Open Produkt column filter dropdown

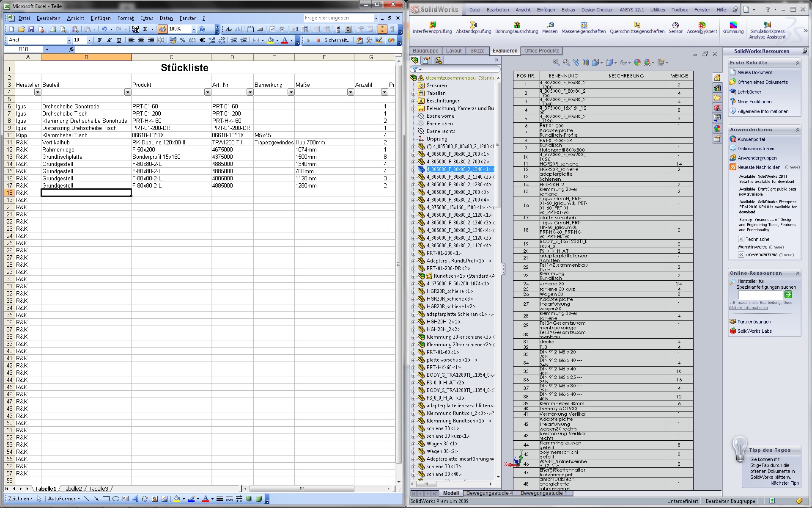[208, 92]
